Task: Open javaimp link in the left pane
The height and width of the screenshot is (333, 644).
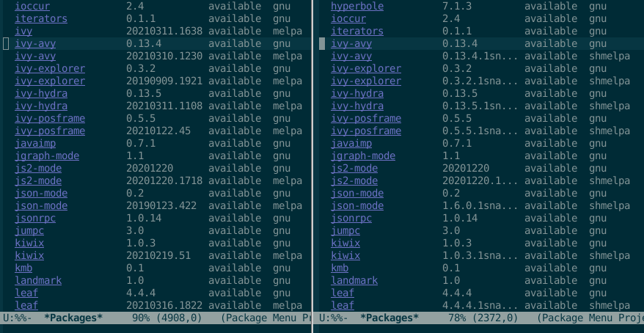Action: click(35, 143)
